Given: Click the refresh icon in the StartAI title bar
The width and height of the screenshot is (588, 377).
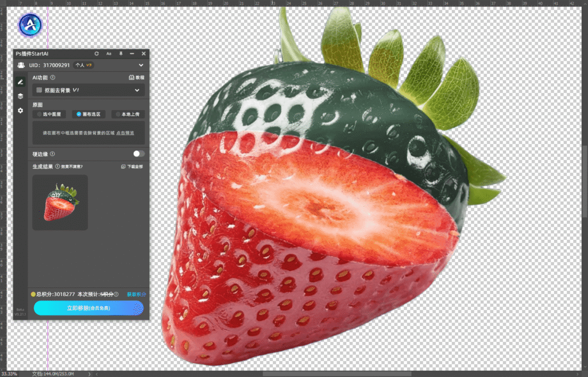Looking at the screenshot, I should coord(96,53).
